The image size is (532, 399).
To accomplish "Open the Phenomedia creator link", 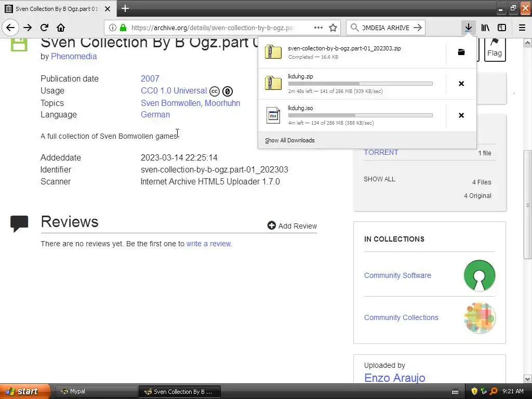I will coord(74,56).
